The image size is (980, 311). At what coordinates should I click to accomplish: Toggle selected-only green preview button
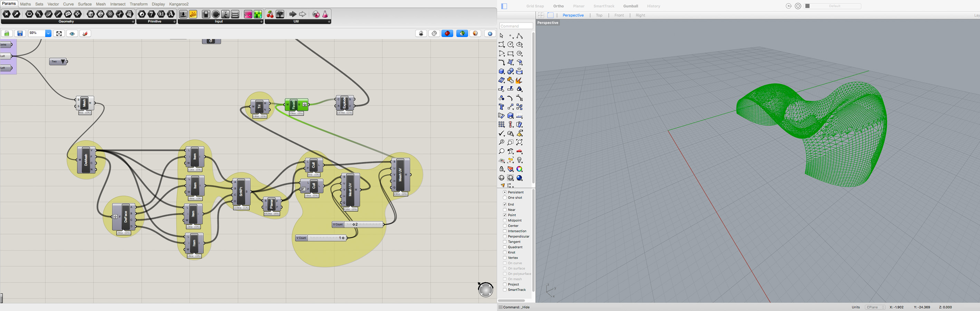coord(462,34)
